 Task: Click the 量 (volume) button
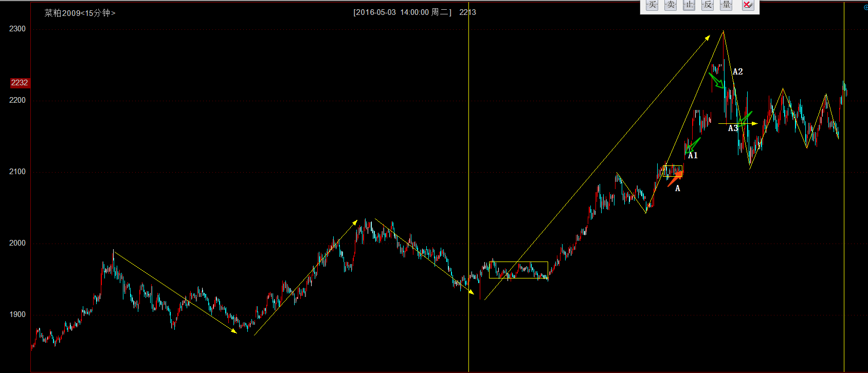click(x=726, y=5)
